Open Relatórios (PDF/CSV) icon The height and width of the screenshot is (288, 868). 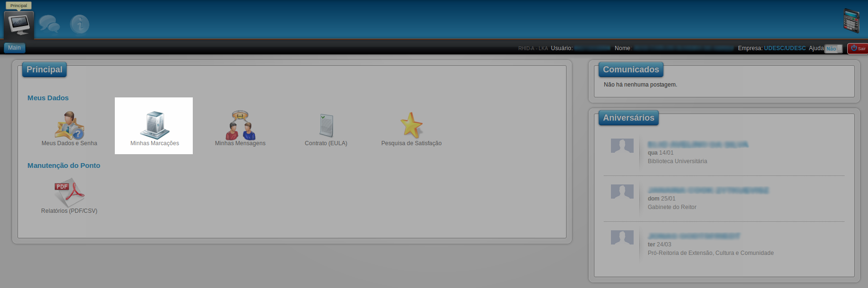click(69, 192)
